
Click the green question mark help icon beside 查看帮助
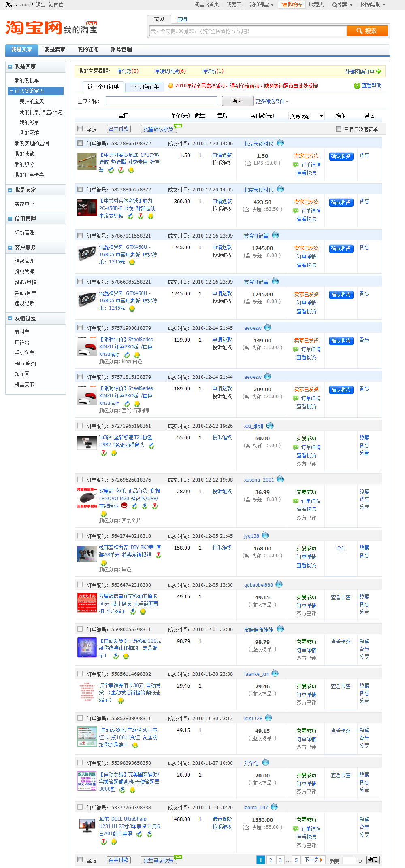pos(357,86)
